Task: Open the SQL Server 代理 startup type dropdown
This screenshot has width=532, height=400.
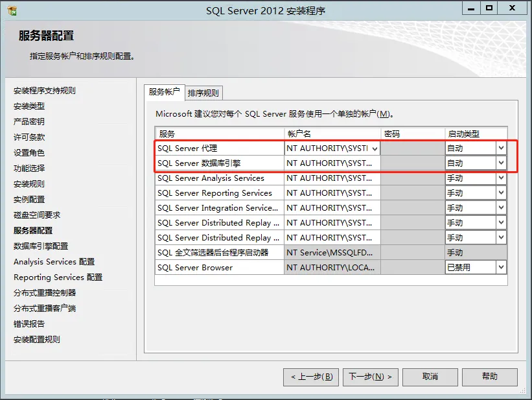Action: (x=502, y=148)
